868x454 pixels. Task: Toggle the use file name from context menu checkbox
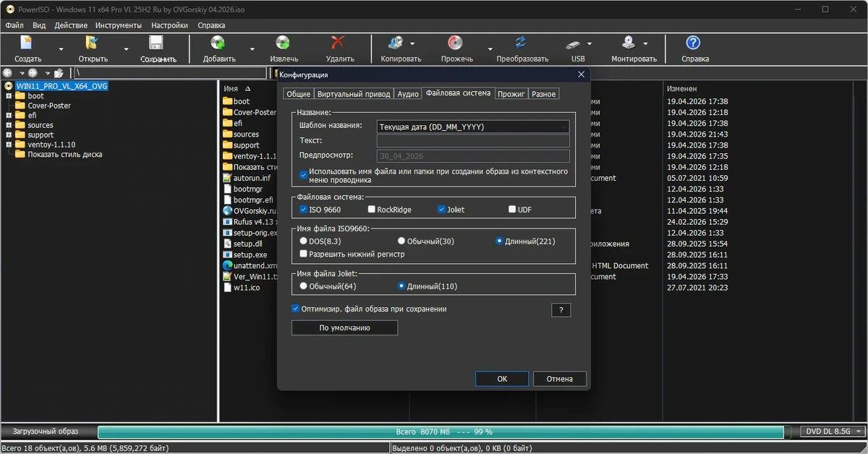tap(303, 176)
